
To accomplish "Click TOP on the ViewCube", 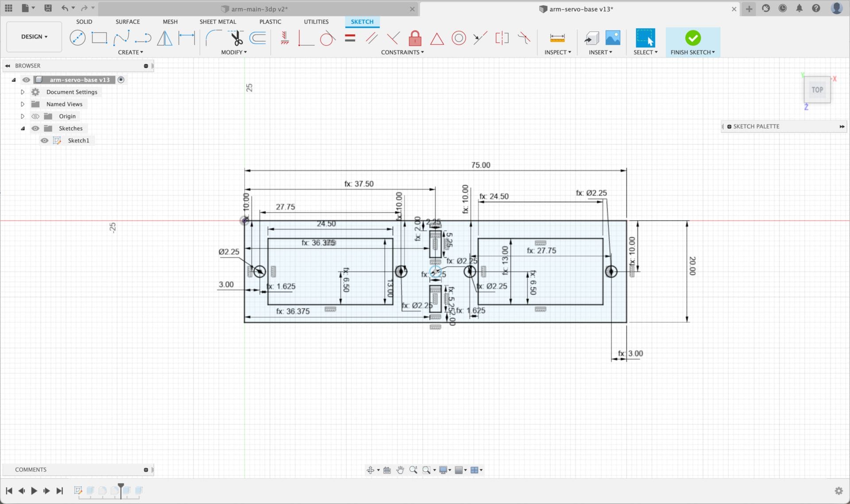I will pos(817,90).
